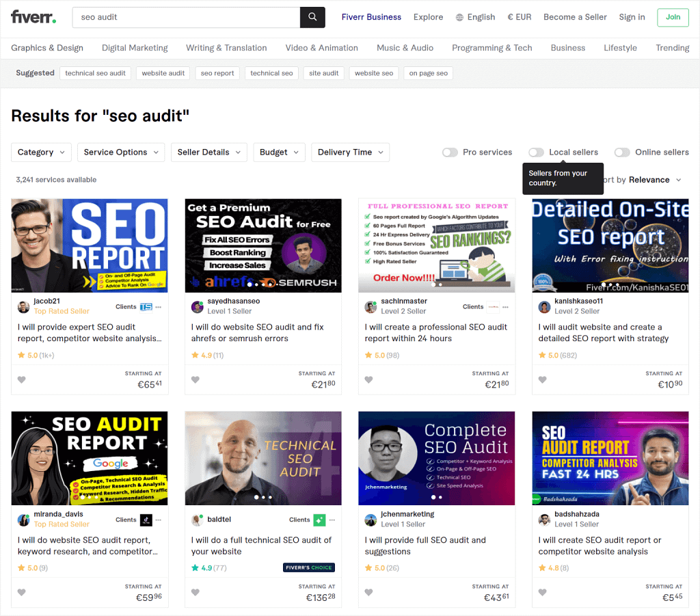Select 'technical seo audit' suggestion
This screenshot has height=616, width=700.
point(95,73)
